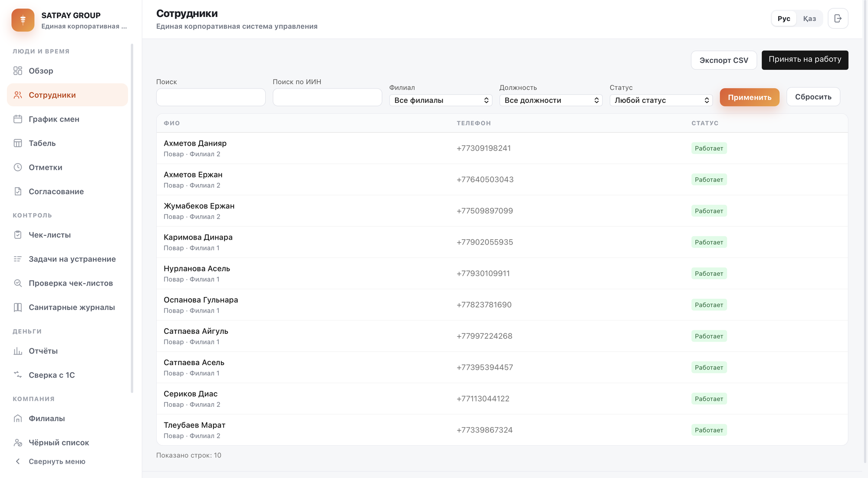Click the logout icon in top right
The width and height of the screenshot is (868, 478).
tap(838, 18)
